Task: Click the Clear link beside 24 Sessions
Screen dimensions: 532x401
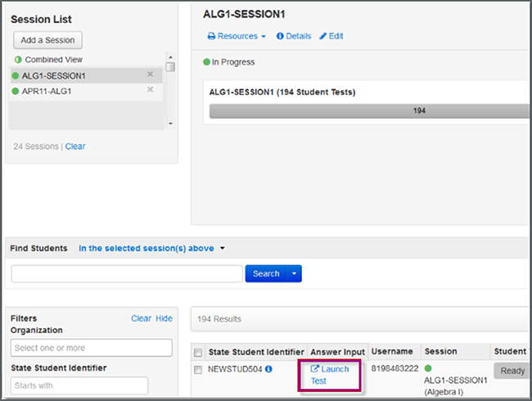Action: click(75, 146)
